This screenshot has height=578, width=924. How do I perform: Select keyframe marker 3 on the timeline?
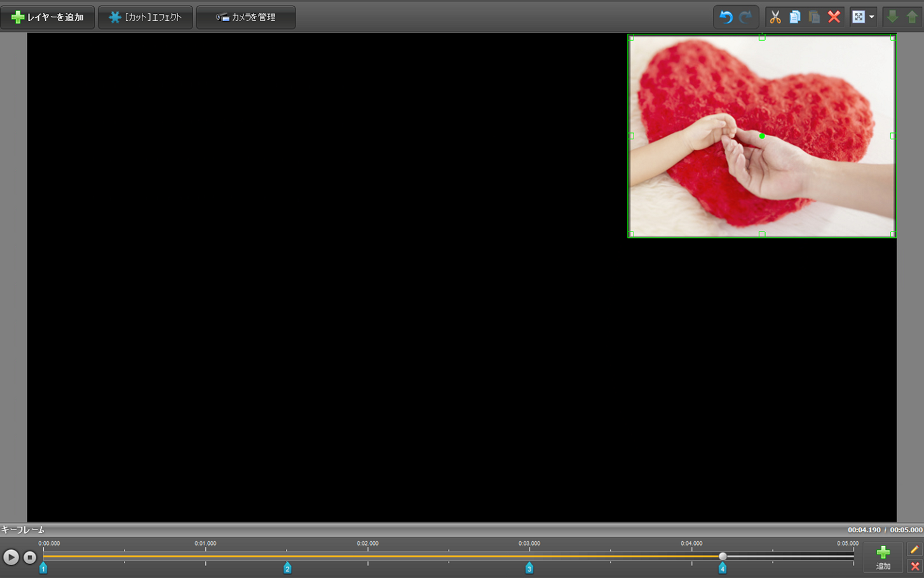click(529, 568)
